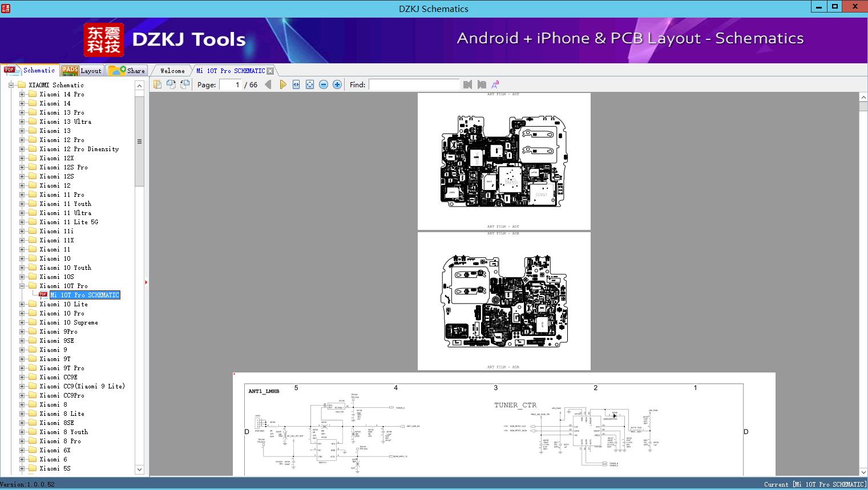The image size is (868, 490).
Task: Click the find-previous arrow icon beside Find
Action: [x=467, y=84]
